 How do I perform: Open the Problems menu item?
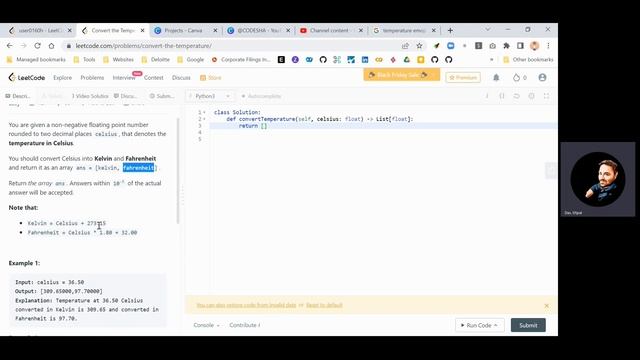[x=92, y=78]
